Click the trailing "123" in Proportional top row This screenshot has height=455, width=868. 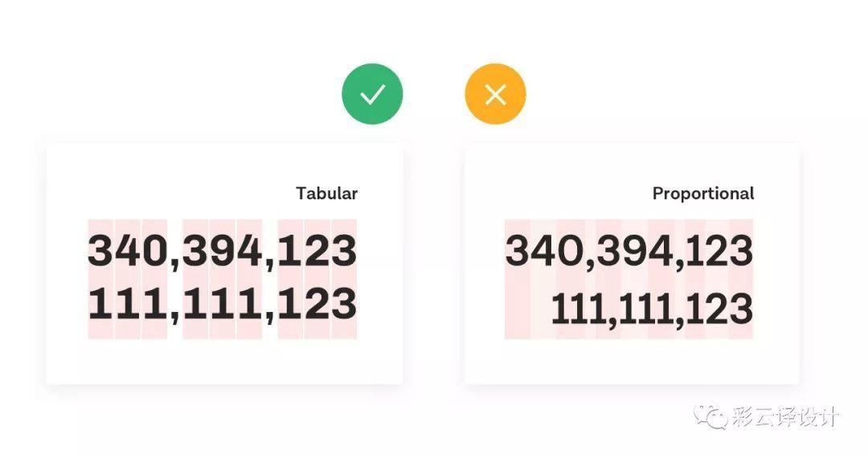717,252
